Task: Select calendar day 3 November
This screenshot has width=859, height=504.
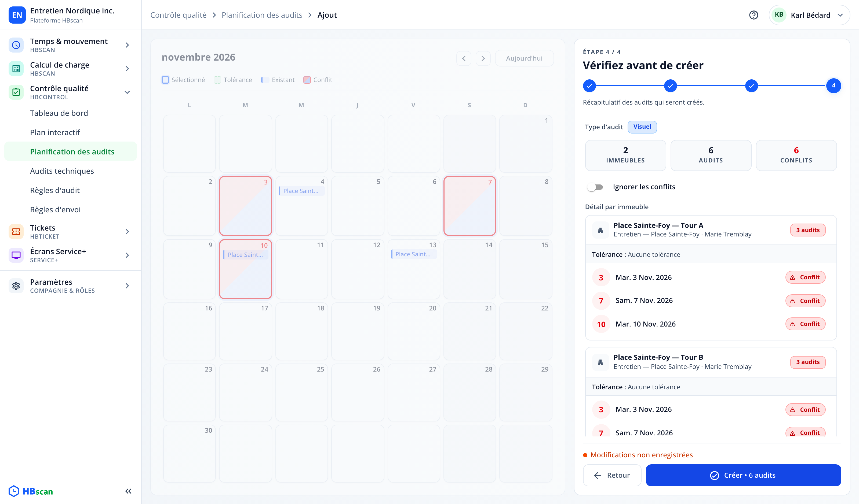Action: [245, 206]
